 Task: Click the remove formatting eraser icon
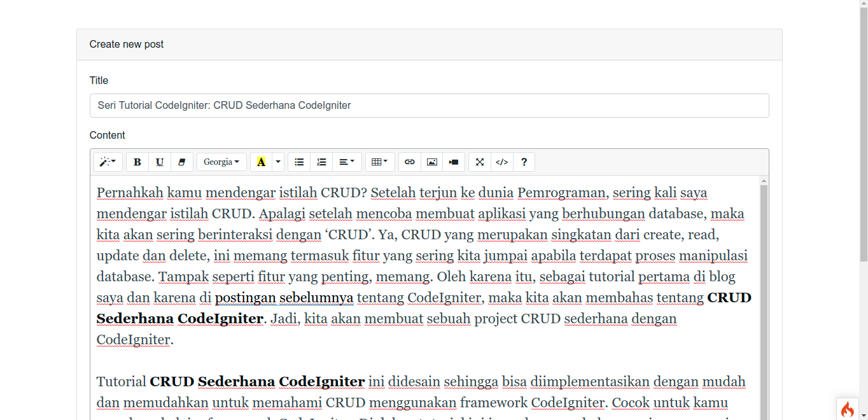click(x=182, y=162)
